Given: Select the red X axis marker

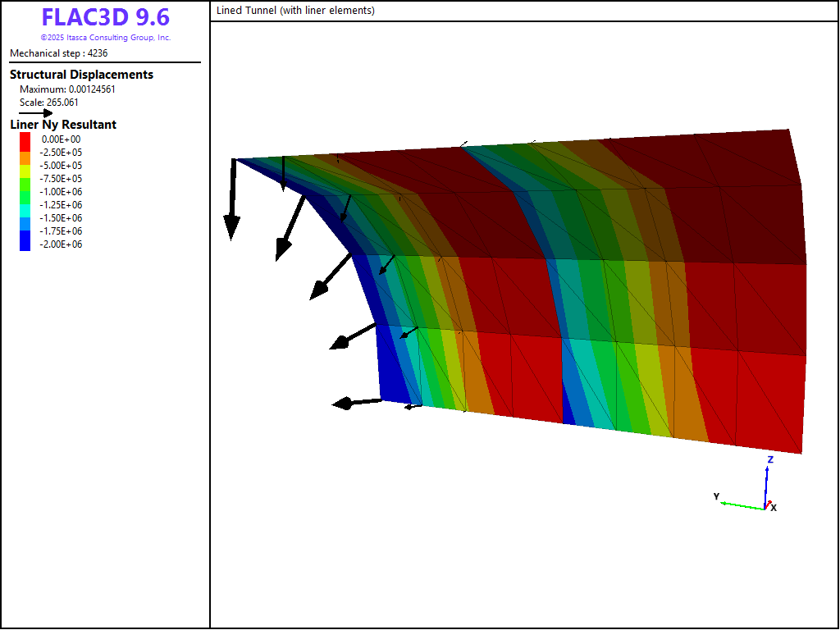Looking at the screenshot, I should click(769, 503).
